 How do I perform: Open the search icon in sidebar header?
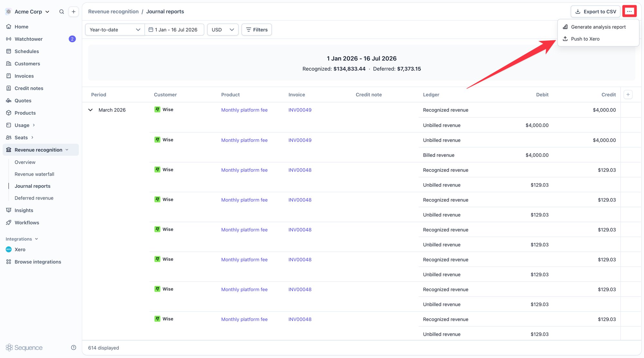pos(62,12)
